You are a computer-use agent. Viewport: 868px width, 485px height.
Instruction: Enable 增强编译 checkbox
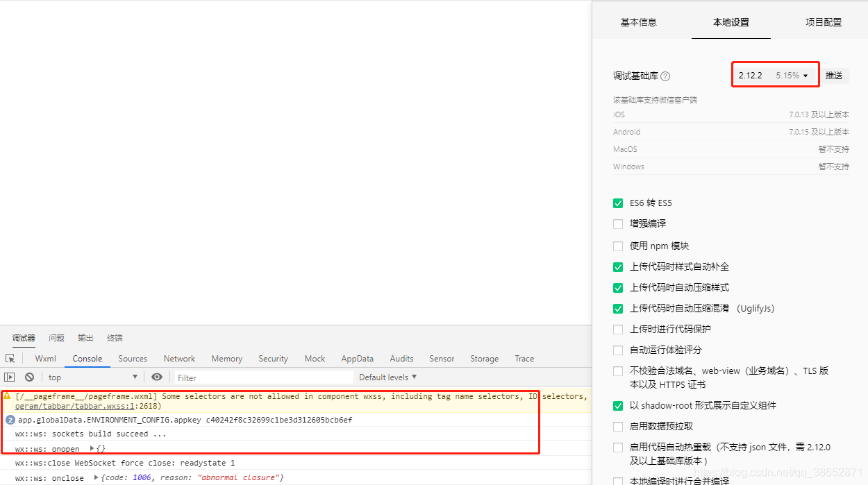[618, 224]
